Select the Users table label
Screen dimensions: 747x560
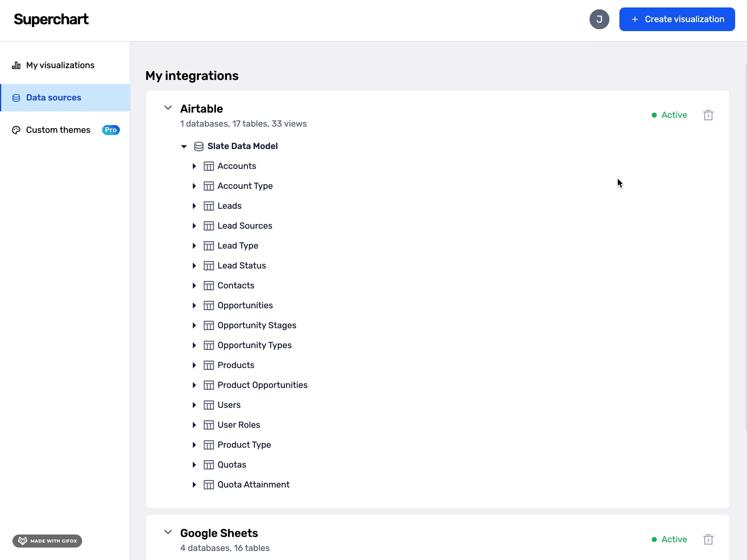(x=229, y=405)
